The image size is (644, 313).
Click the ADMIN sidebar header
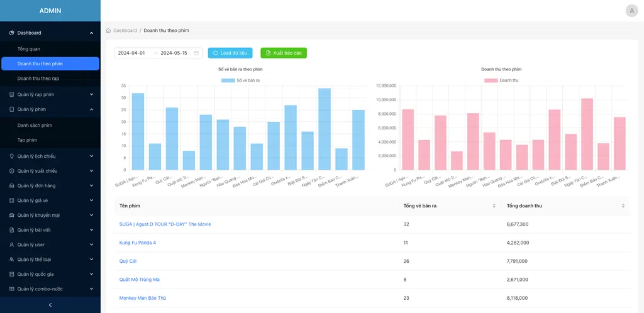[50, 11]
